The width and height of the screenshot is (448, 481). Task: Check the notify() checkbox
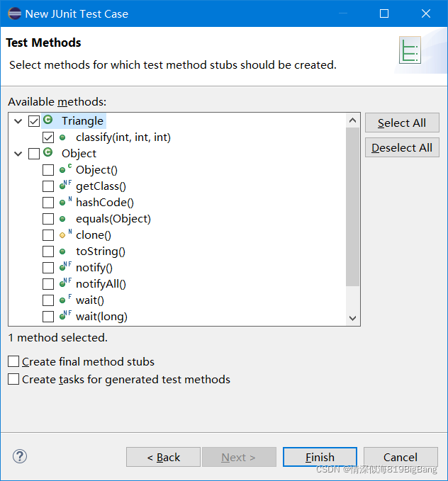(48, 268)
